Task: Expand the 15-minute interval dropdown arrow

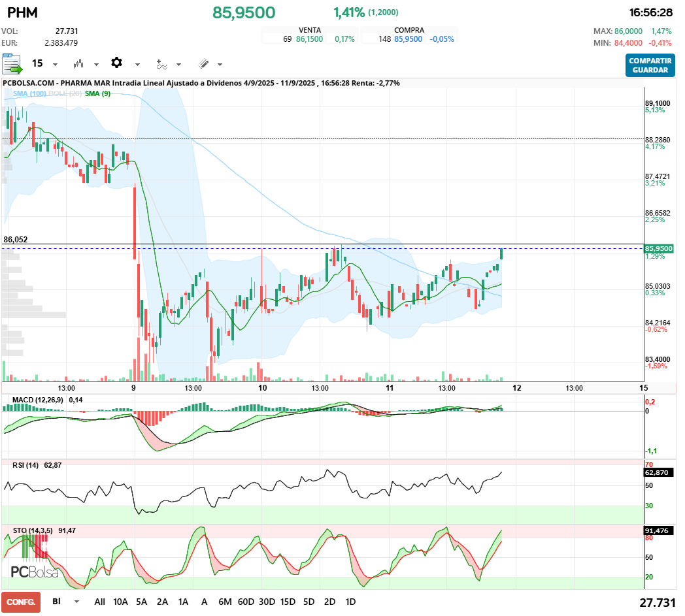Action: 55,65
